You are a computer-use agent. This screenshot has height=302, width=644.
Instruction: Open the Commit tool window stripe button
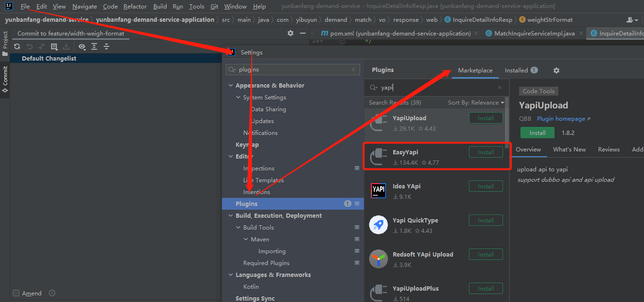click(x=5, y=80)
